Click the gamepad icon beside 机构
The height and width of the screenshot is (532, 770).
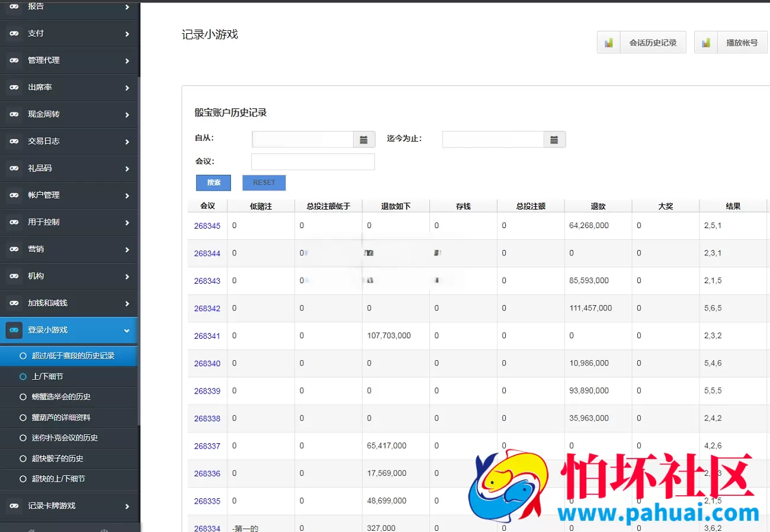14,276
